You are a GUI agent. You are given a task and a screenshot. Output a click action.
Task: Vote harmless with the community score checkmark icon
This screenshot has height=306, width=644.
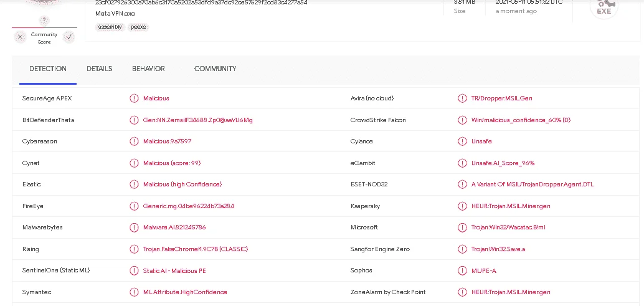pyautogui.click(x=69, y=37)
